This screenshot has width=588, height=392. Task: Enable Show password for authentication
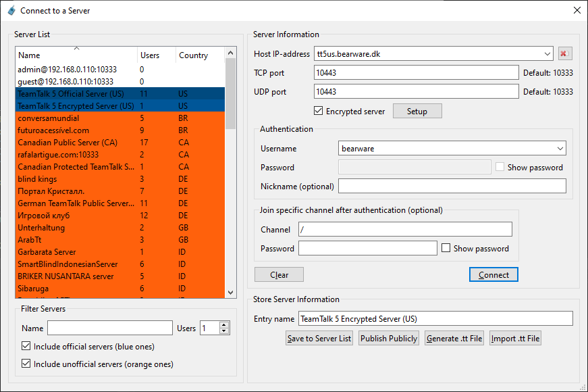(500, 167)
